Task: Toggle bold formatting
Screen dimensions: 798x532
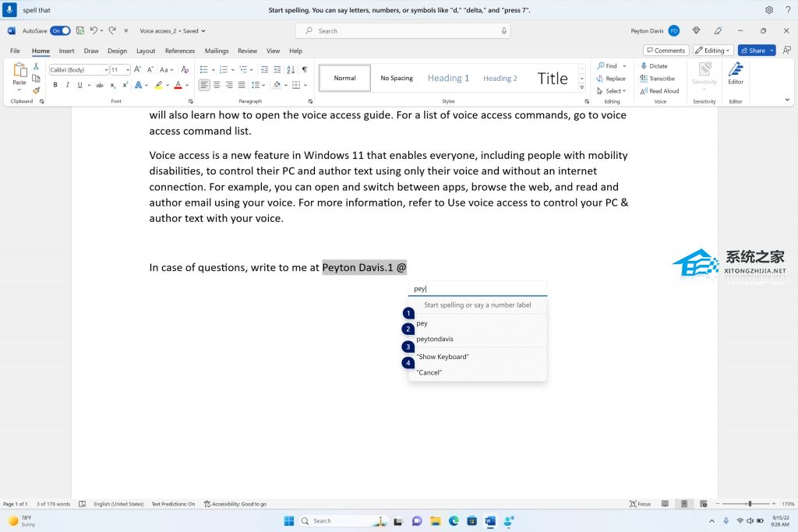Action: click(x=55, y=84)
